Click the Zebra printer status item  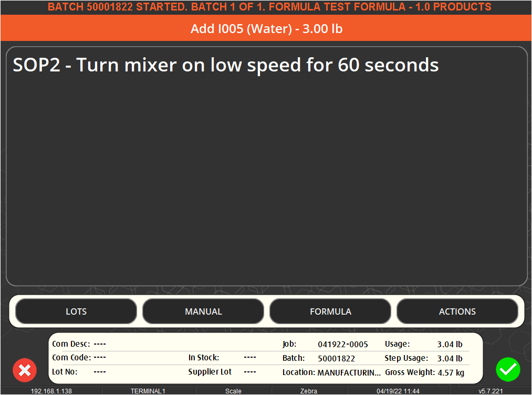coord(308,391)
